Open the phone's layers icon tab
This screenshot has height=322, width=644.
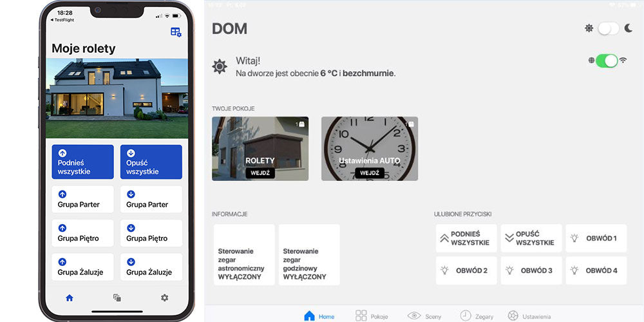tap(117, 298)
